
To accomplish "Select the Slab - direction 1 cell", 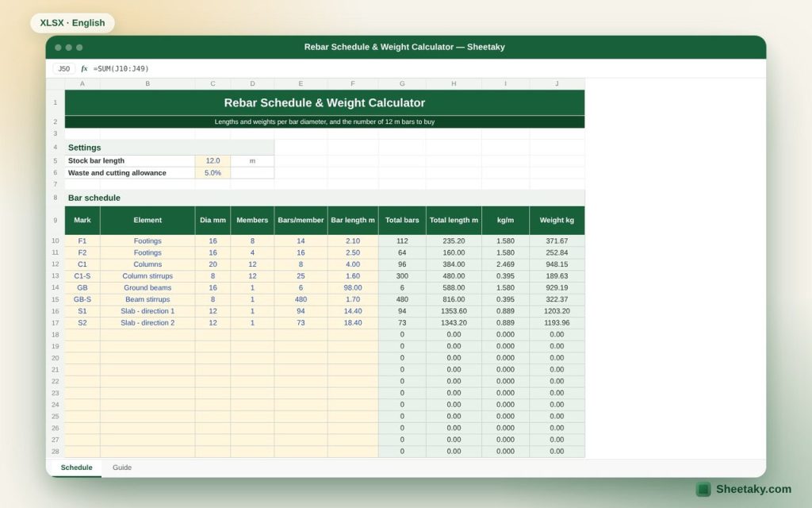I will (x=147, y=311).
